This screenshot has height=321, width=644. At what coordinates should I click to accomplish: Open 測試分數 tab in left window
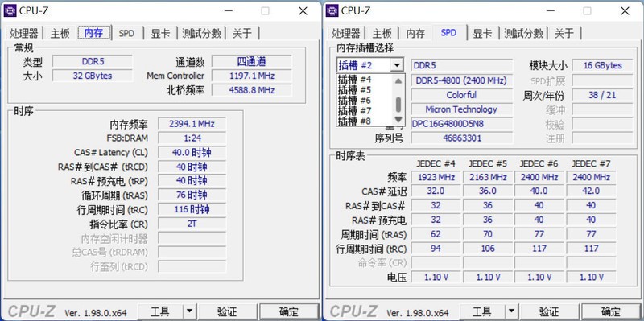coord(202,33)
